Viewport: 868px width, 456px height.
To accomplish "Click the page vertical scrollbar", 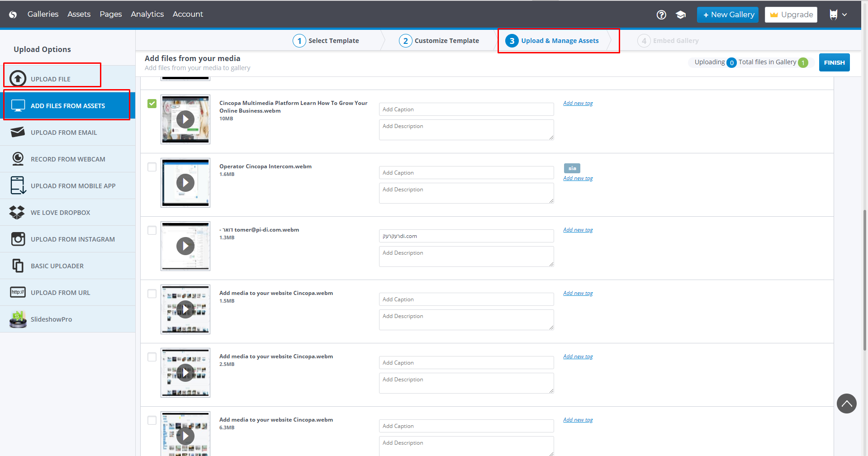I will pos(864,280).
